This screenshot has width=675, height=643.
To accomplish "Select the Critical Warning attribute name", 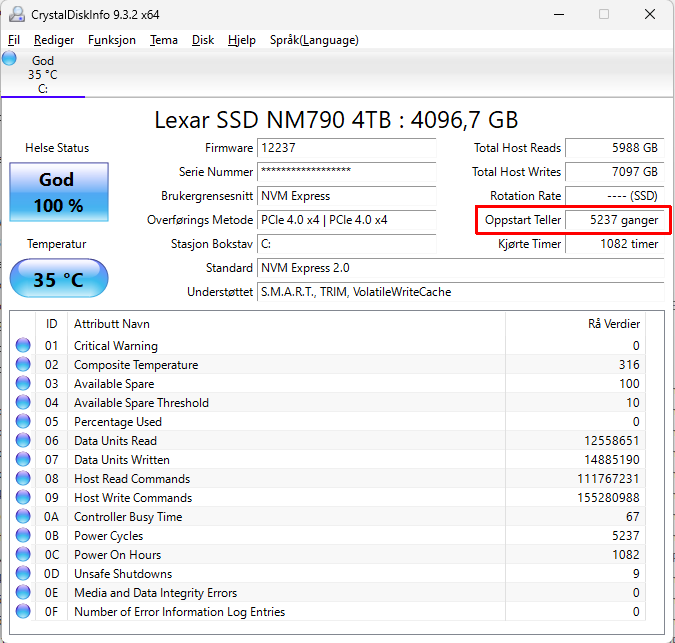I will (x=116, y=346).
